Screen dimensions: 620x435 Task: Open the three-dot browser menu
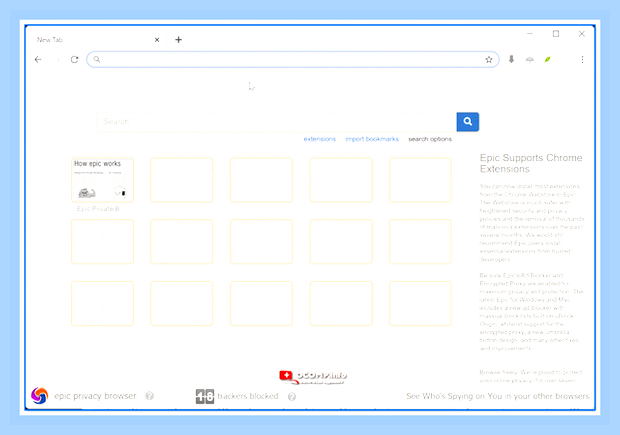click(x=582, y=60)
